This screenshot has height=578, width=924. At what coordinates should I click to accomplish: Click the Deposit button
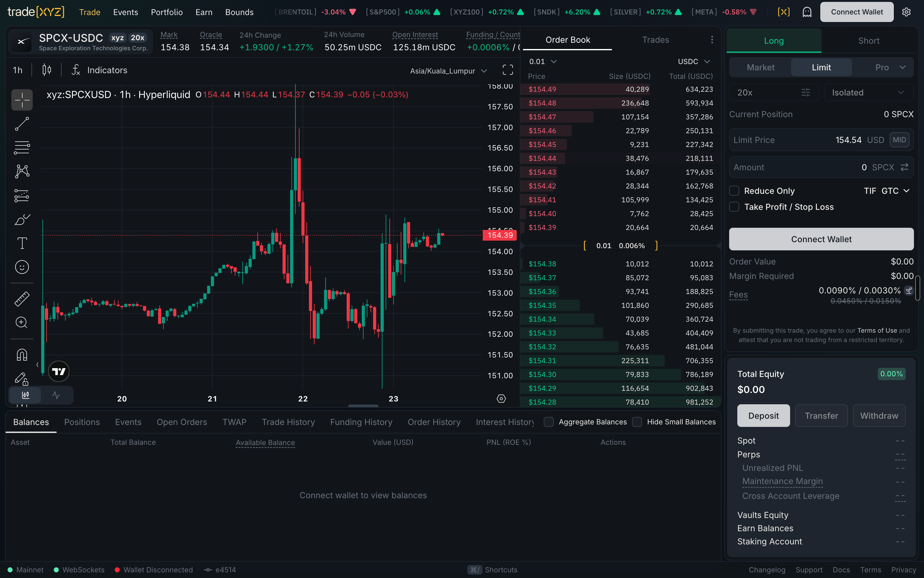pyautogui.click(x=763, y=416)
